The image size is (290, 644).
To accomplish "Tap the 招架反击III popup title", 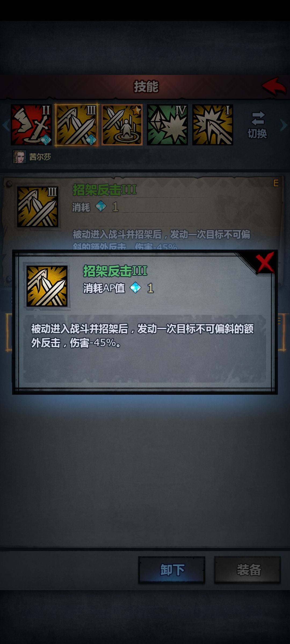I will point(115,271).
